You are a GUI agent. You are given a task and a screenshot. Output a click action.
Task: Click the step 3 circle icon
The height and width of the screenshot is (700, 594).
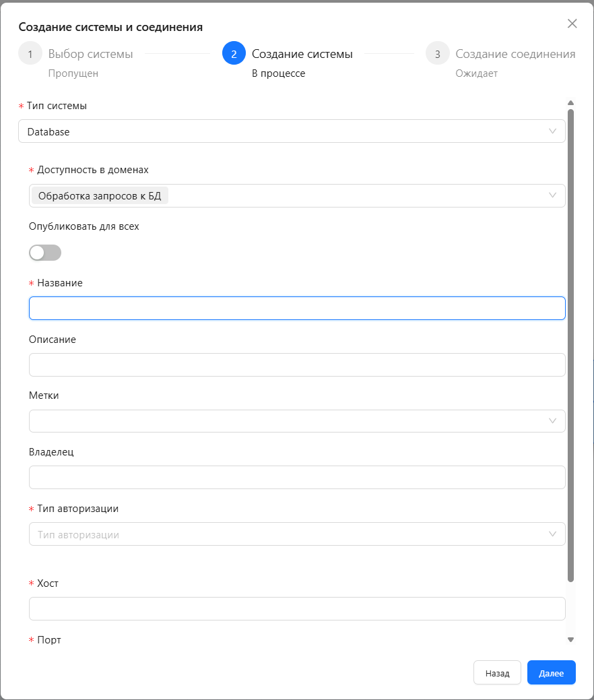[438, 54]
